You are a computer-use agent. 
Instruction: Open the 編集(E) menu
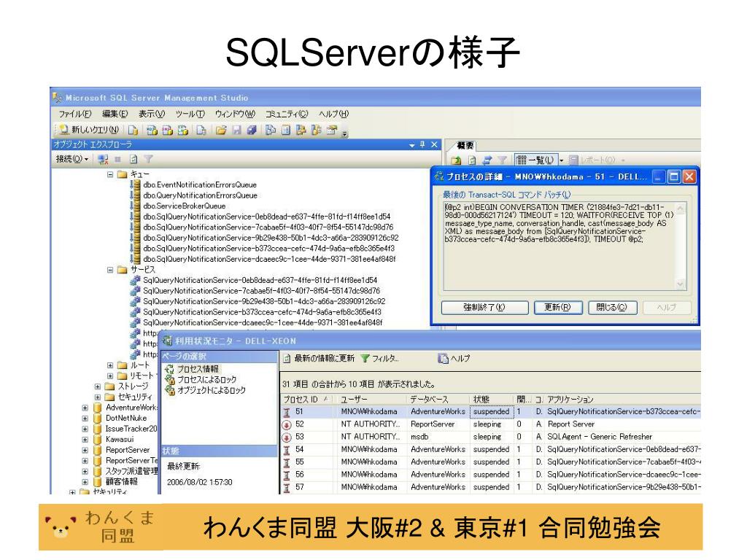pos(115,114)
